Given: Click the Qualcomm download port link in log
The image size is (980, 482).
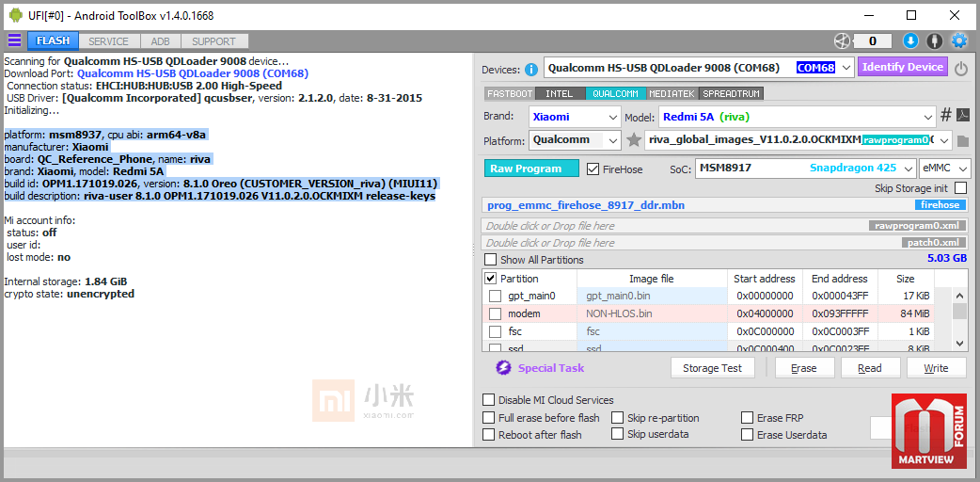Looking at the screenshot, I should click(x=193, y=73).
